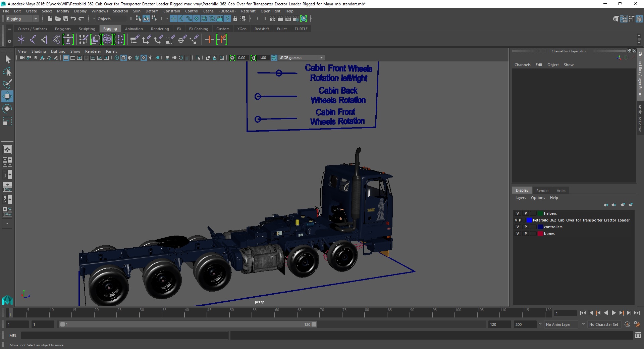The image size is (644, 349).
Task: Open Options menu in layer editor
Action: coord(538,198)
